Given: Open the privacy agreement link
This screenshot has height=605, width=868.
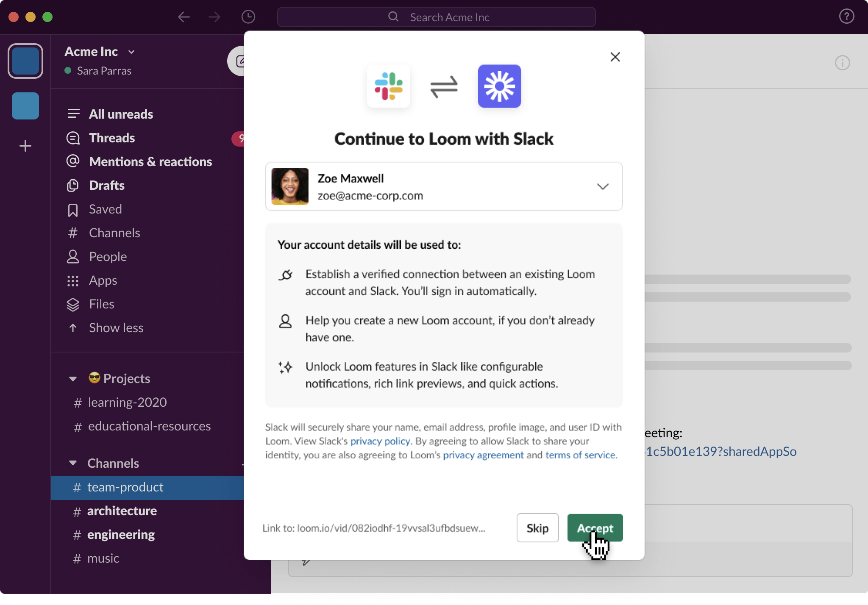Looking at the screenshot, I should pyautogui.click(x=484, y=455).
